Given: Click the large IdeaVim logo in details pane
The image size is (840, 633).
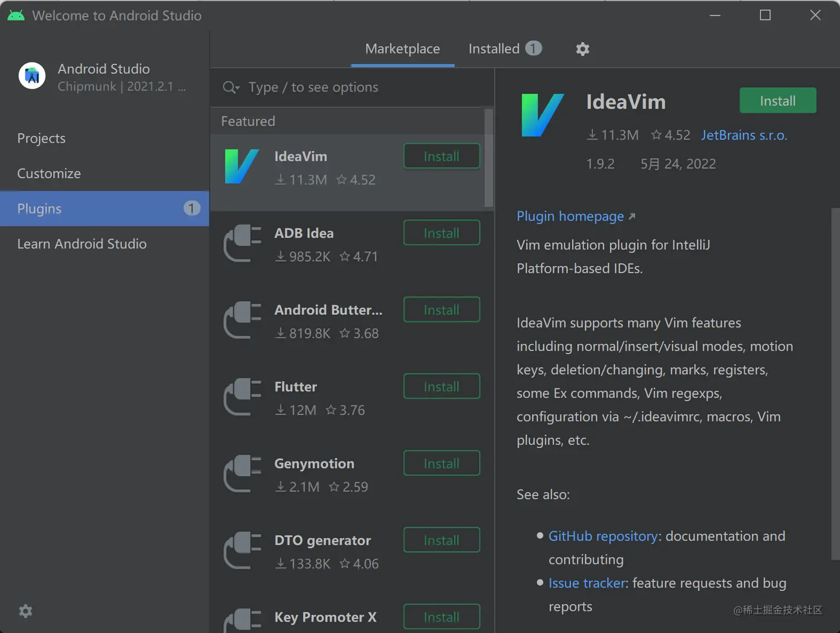Looking at the screenshot, I should 543,115.
